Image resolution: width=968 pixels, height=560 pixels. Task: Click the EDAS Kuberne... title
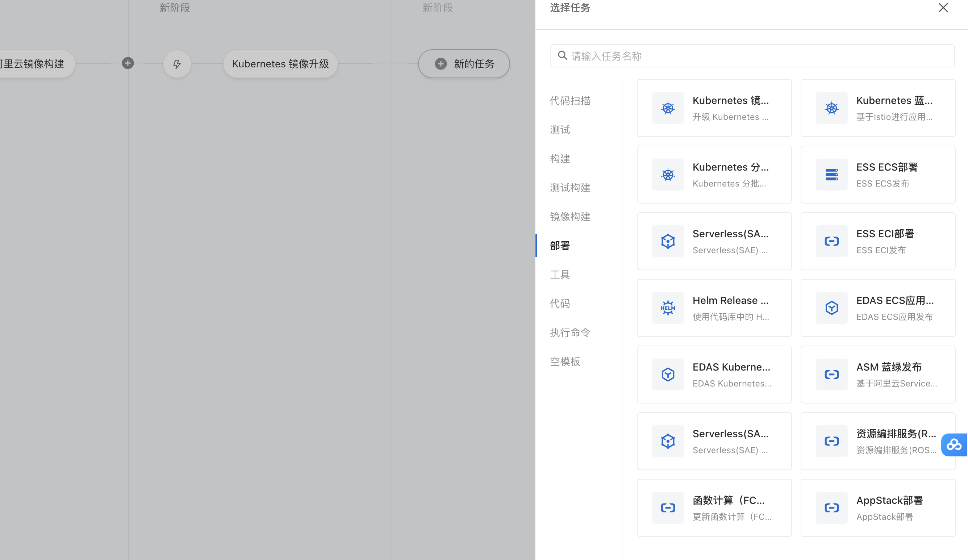coord(731,367)
